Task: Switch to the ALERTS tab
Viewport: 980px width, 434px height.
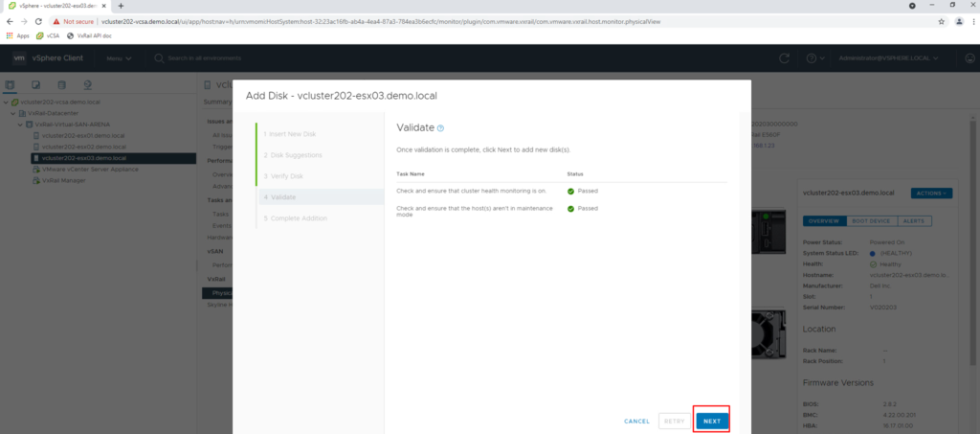Action: [914, 221]
